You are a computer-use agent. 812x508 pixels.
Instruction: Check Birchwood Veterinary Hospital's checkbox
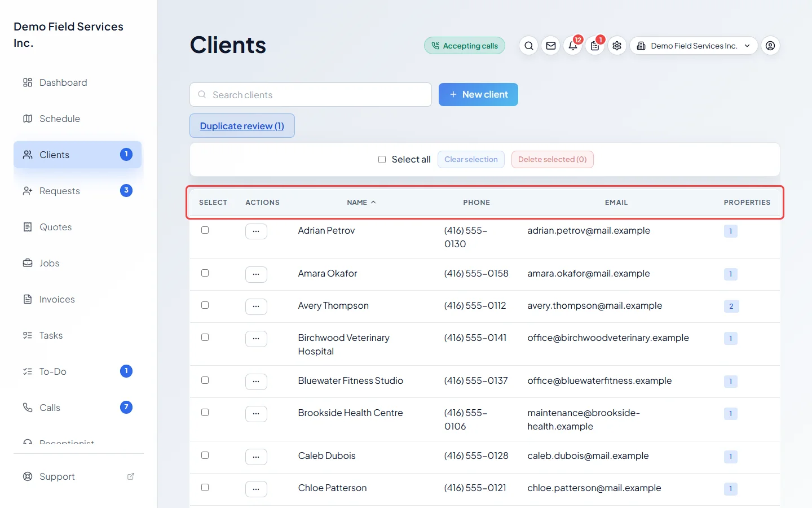205,338
